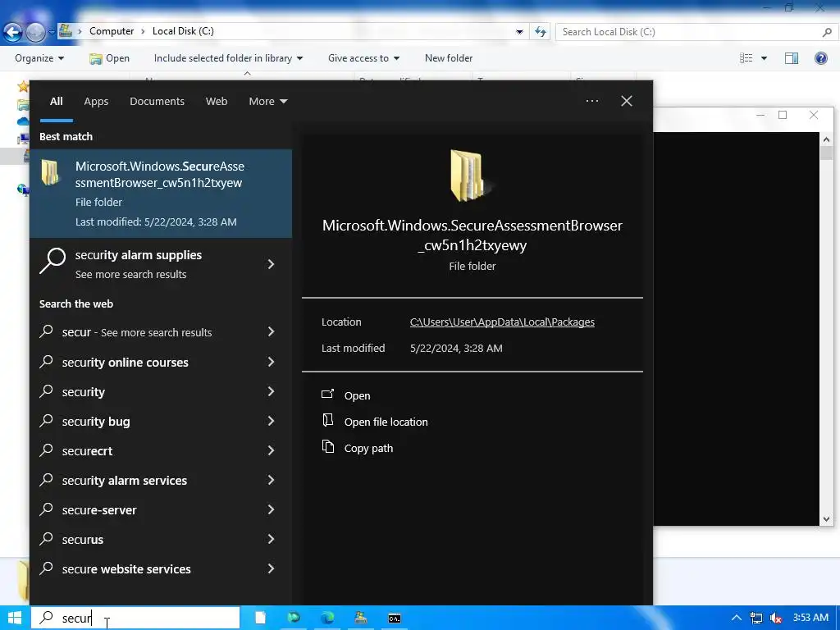The height and width of the screenshot is (630, 840).
Task: Close the search results panel
Action: [626, 101]
